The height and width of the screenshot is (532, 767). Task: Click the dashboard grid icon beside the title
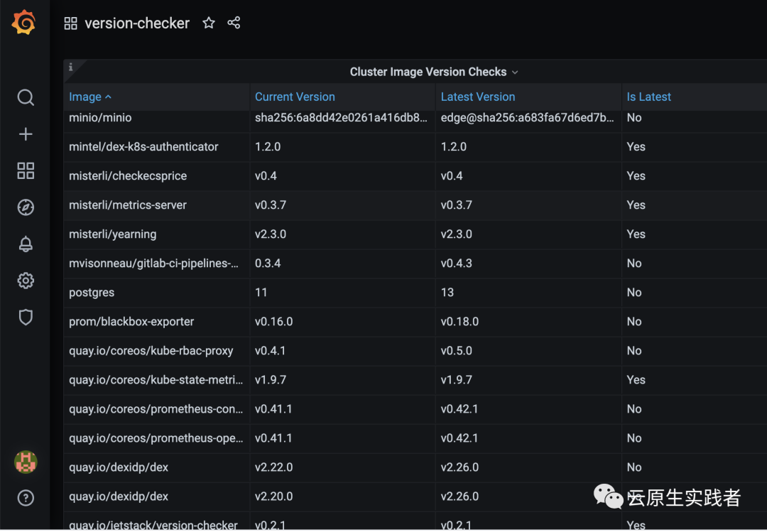tap(70, 23)
